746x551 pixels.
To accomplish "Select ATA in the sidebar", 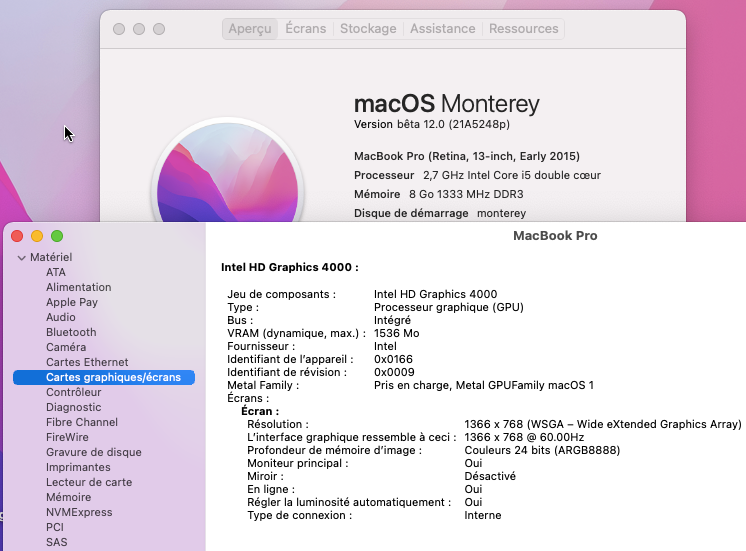I will pyautogui.click(x=56, y=272).
